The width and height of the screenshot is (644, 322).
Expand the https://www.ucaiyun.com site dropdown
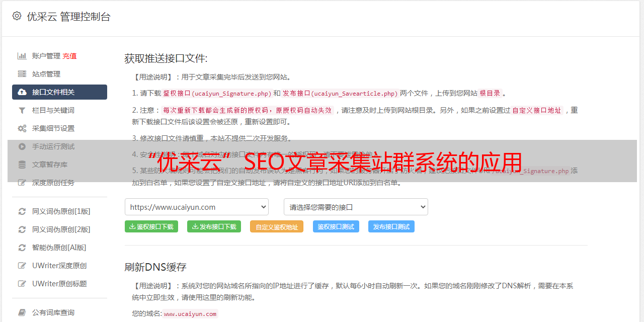point(197,207)
